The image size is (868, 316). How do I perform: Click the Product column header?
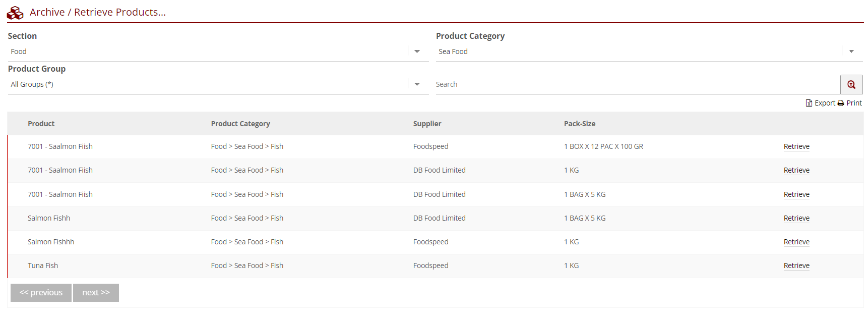[41, 124]
